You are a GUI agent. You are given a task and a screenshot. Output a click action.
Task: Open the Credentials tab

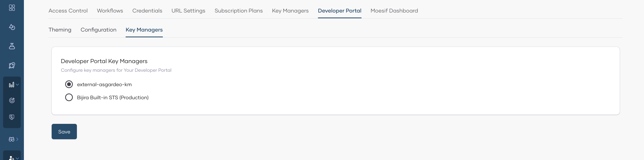click(147, 11)
